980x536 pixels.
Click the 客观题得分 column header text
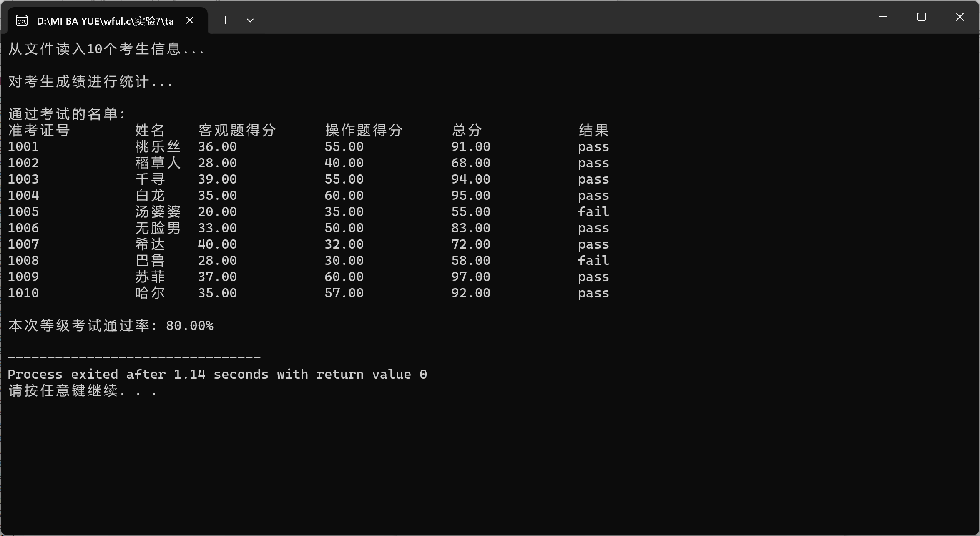(237, 131)
